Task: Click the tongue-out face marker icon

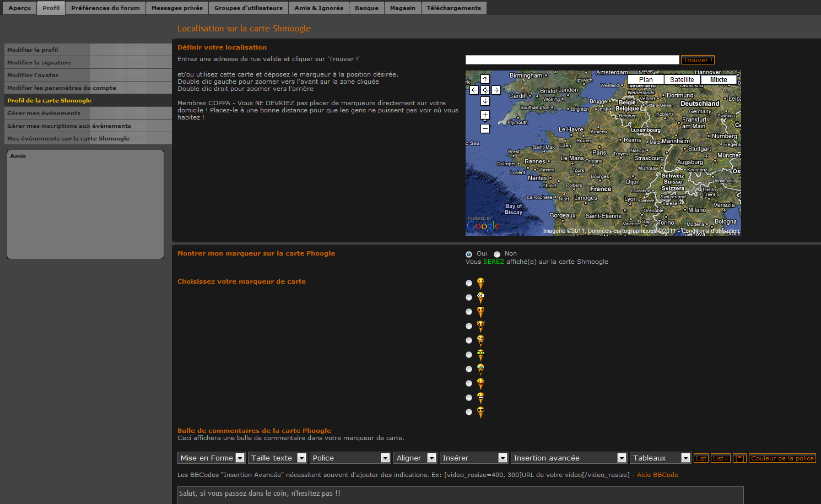Action: point(480,383)
